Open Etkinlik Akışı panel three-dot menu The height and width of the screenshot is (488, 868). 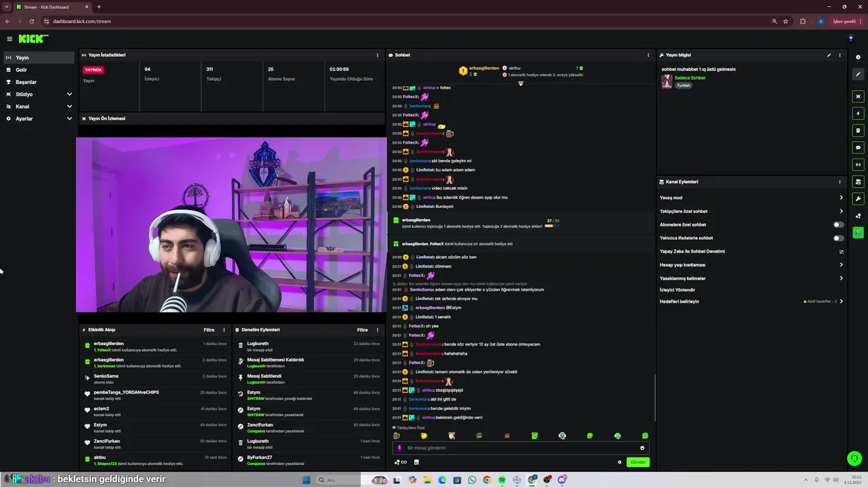pos(224,330)
